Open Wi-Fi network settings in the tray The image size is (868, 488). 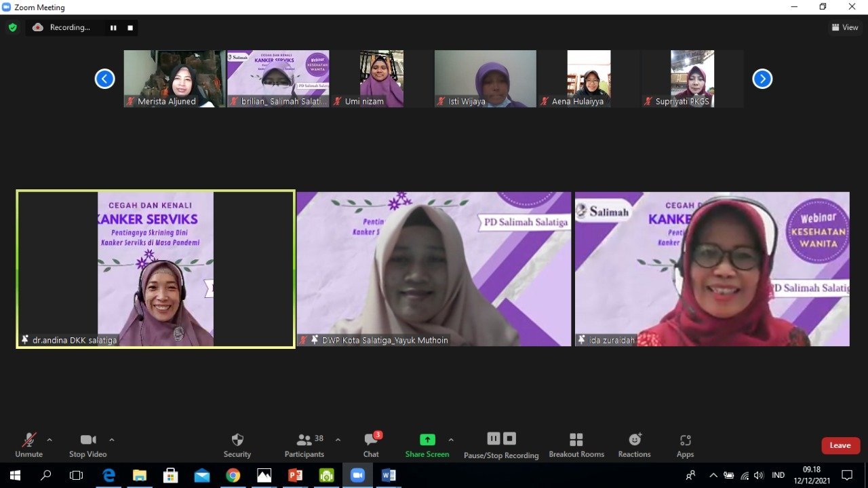[745, 475]
